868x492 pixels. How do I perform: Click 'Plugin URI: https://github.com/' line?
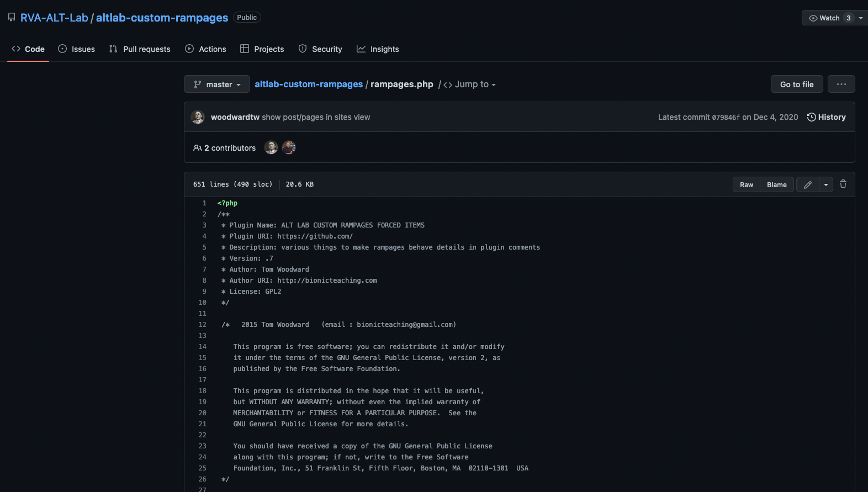287,236
